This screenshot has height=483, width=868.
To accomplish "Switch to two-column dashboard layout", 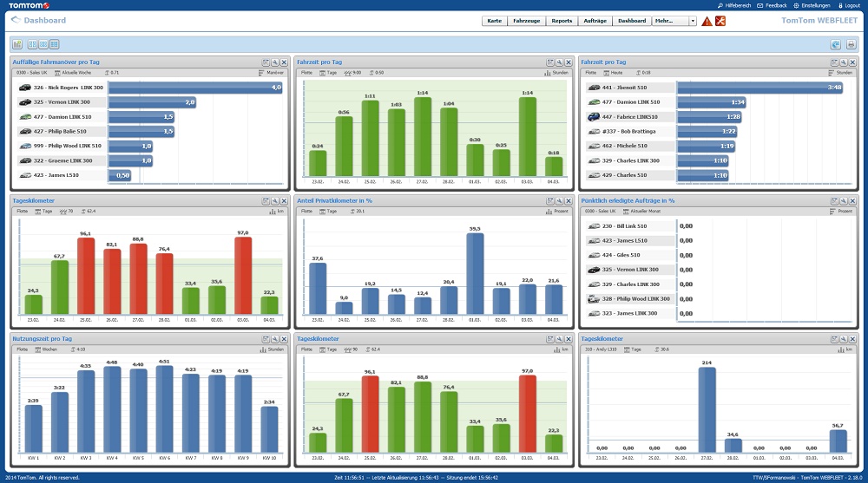I will (32, 44).
